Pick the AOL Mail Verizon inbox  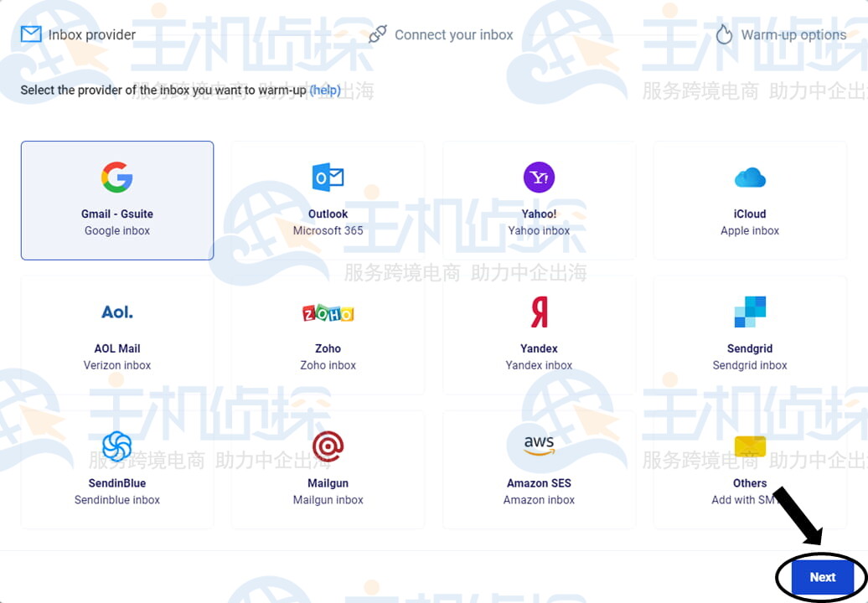click(116, 334)
